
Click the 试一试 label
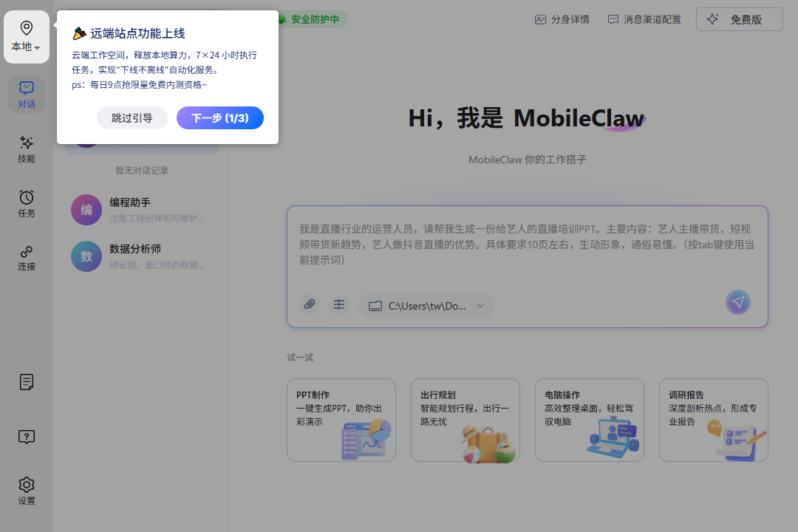click(x=300, y=358)
